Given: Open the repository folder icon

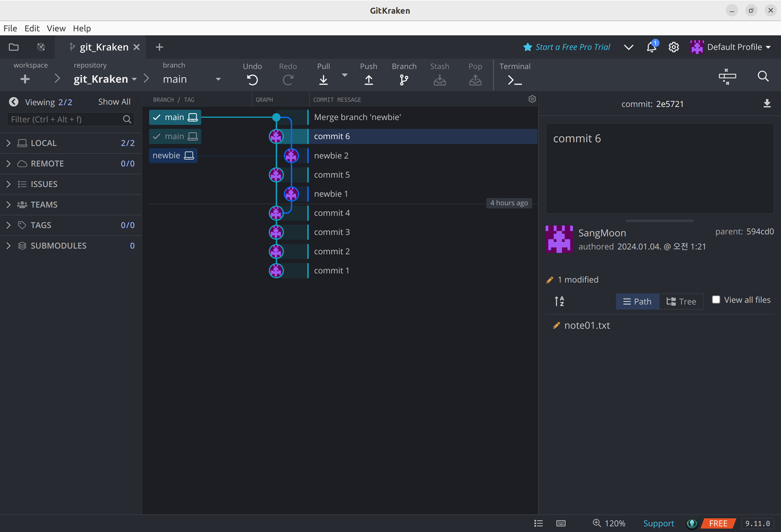Looking at the screenshot, I should [13, 47].
